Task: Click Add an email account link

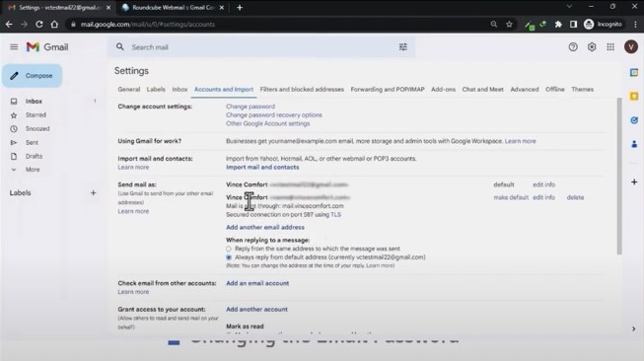Action: point(257,283)
